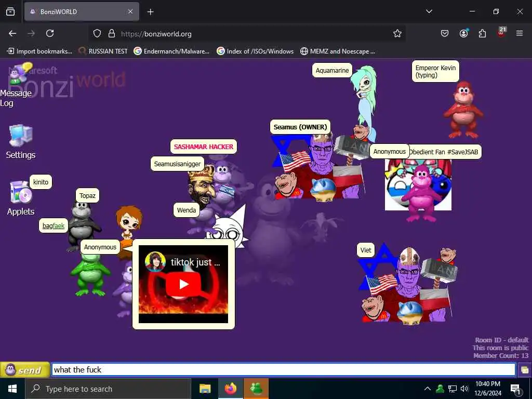Image resolution: width=532 pixels, height=399 pixels.
Task: Click the bonziworld.org address bar
Action: (x=247, y=34)
